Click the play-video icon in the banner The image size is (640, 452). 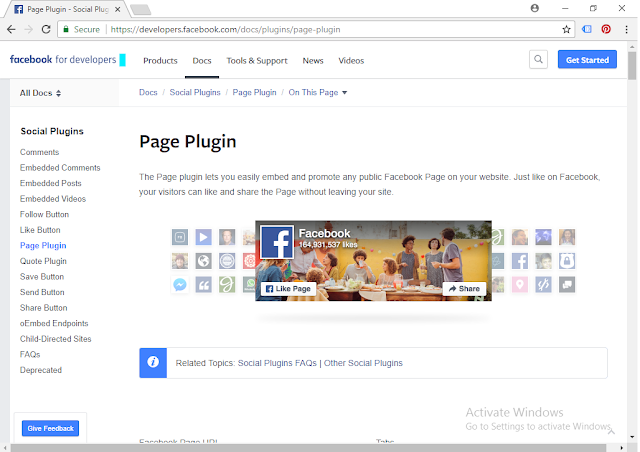click(x=203, y=237)
